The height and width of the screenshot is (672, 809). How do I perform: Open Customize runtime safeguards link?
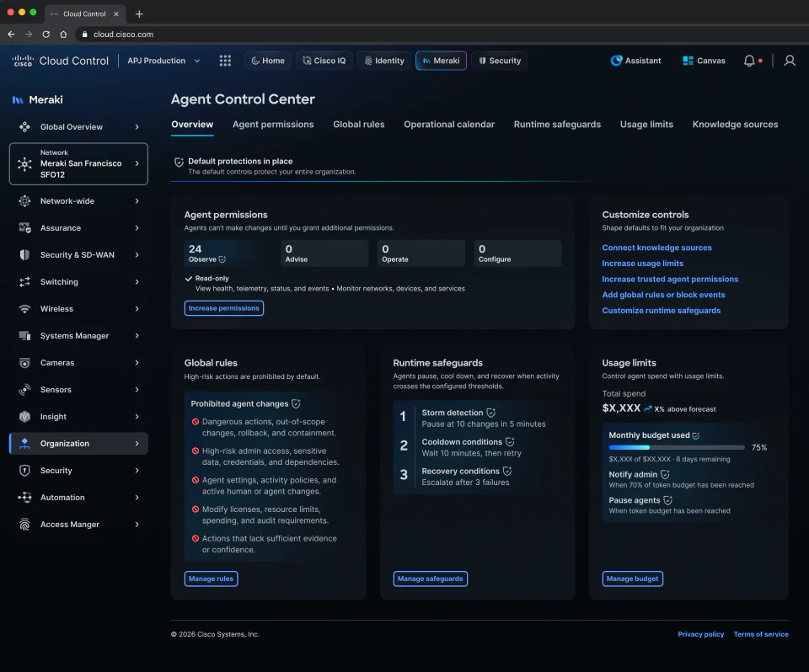(x=661, y=311)
